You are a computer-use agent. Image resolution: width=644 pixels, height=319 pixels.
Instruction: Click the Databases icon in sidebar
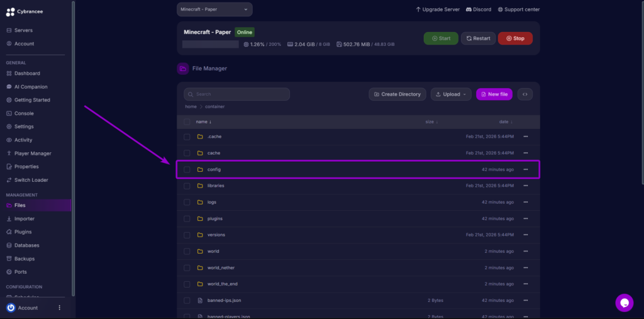click(9, 245)
